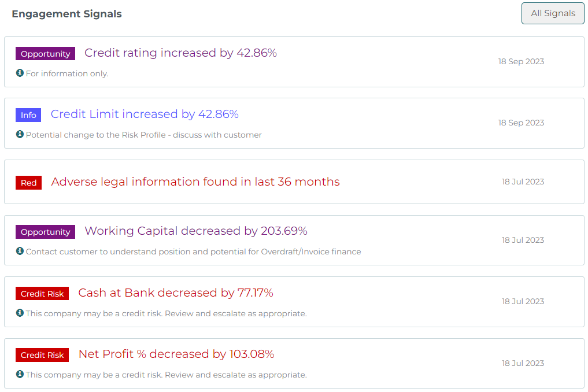
Task: Click info icon beside 'Contact customer to understand position'
Action: coord(20,250)
